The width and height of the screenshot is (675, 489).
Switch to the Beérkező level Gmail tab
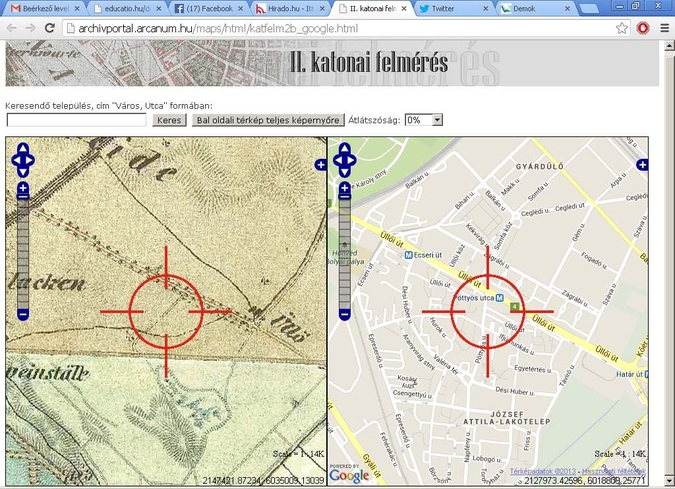tap(45, 8)
